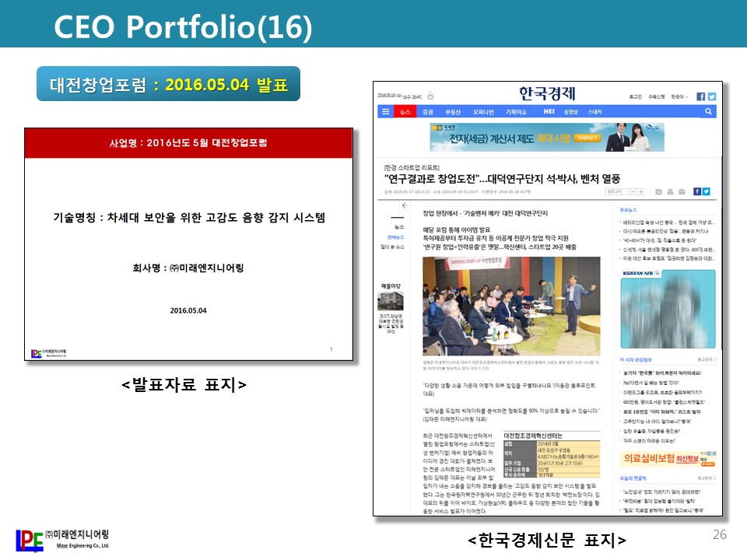This screenshot has height=560, width=747.
Task: Click the 많이 본 뉴스 link in left sidebar
Action: (392, 247)
